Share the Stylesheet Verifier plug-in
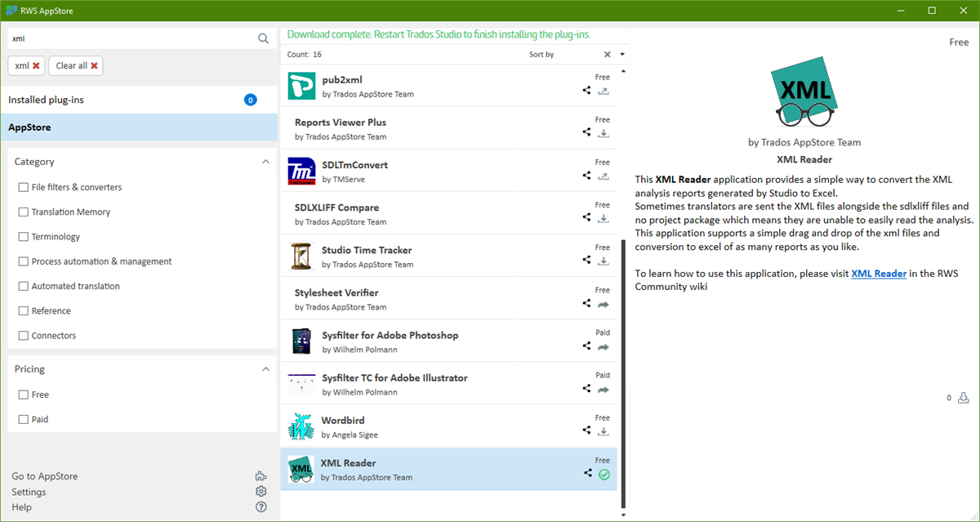This screenshot has width=980, height=522. (x=586, y=303)
